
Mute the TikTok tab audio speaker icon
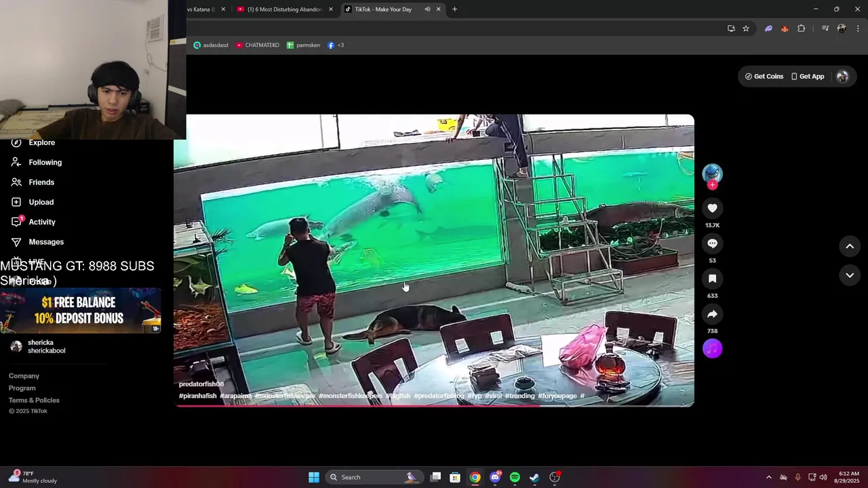[x=427, y=9]
